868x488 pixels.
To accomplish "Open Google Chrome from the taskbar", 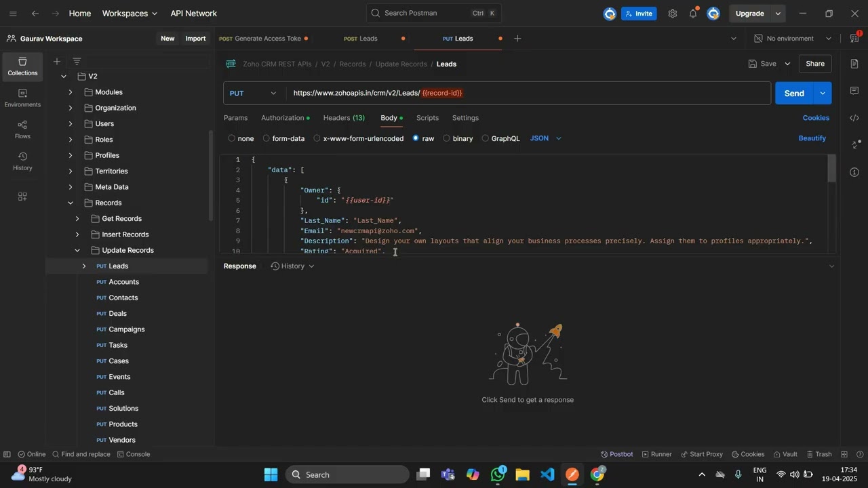I will (x=597, y=474).
